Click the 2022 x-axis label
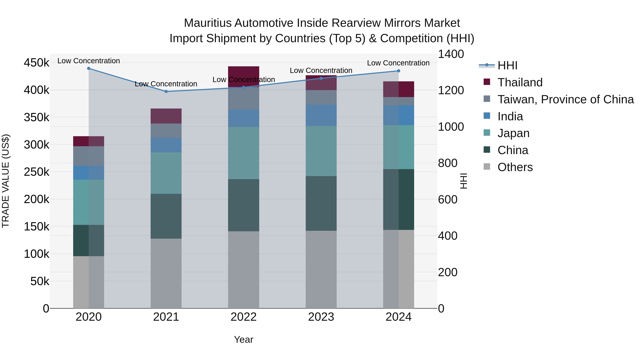 (244, 317)
